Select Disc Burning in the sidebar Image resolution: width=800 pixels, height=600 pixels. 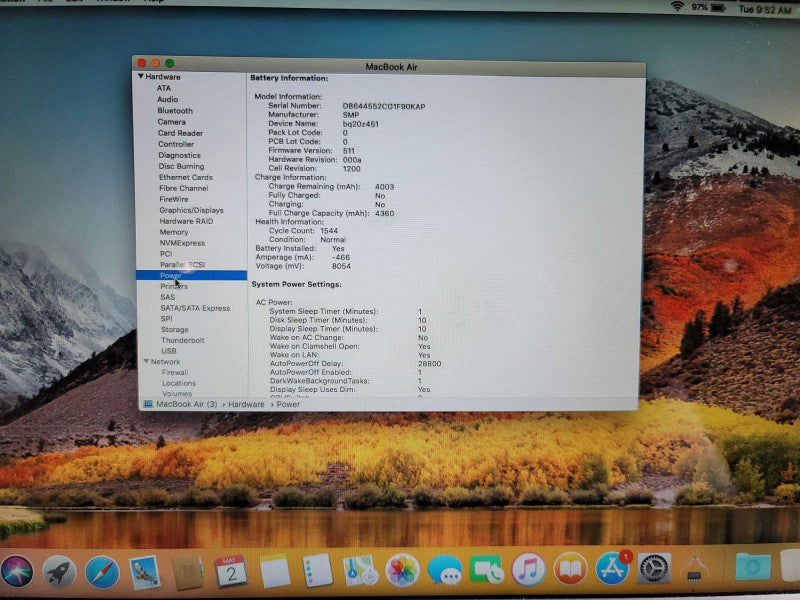181,166
